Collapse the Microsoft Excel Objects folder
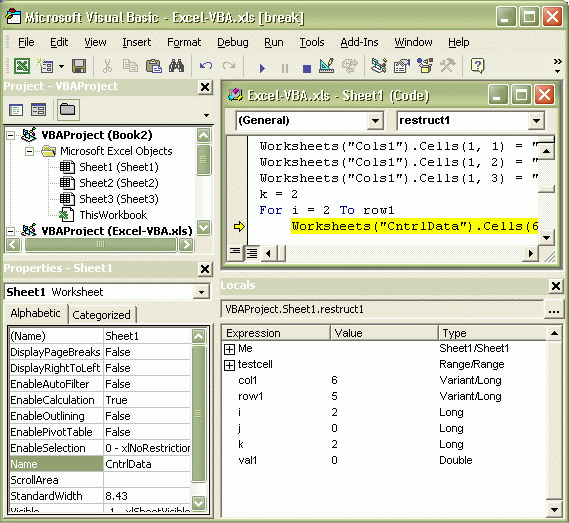Image resolution: width=569 pixels, height=523 pixels. (x=30, y=151)
